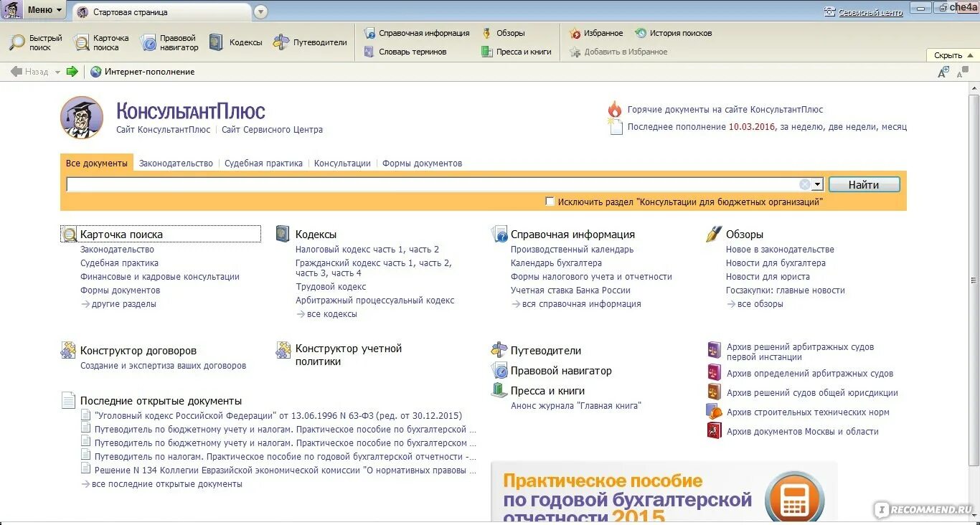Select the Стартовая страница window tab
The height and width of the screenshot is (525, 980).
pyautogui.click(x=161, y=11)
